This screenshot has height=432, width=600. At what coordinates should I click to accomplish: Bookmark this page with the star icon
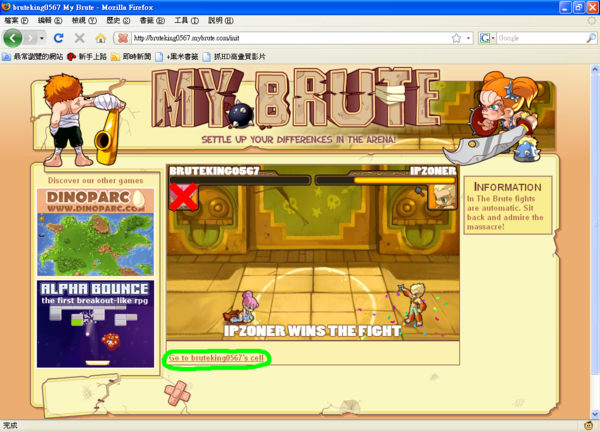(456, 38)
